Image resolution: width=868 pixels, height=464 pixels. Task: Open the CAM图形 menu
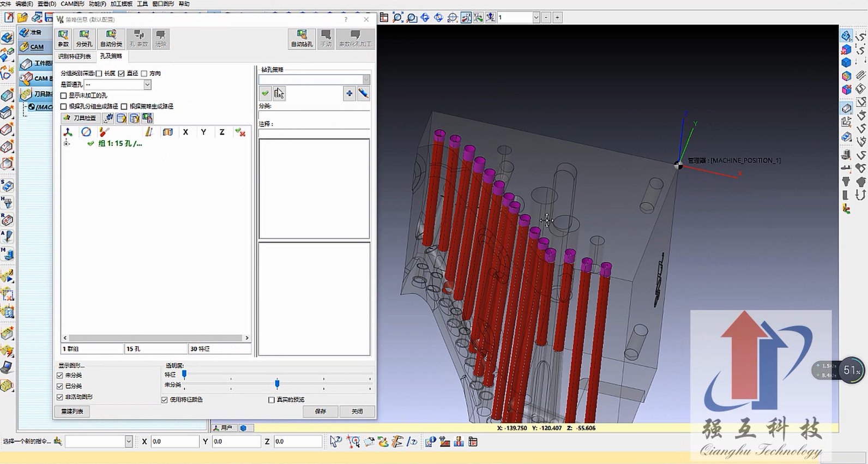pyautogui.click(x=73, y=4)
